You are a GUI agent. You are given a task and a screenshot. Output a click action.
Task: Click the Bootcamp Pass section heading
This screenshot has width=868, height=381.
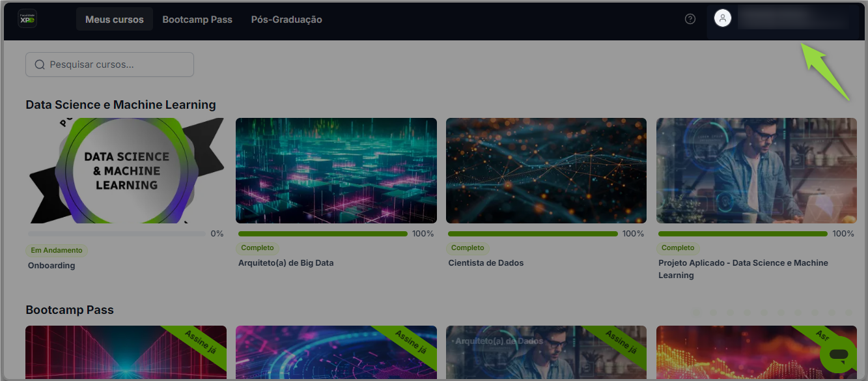click(x=70, y=310)
